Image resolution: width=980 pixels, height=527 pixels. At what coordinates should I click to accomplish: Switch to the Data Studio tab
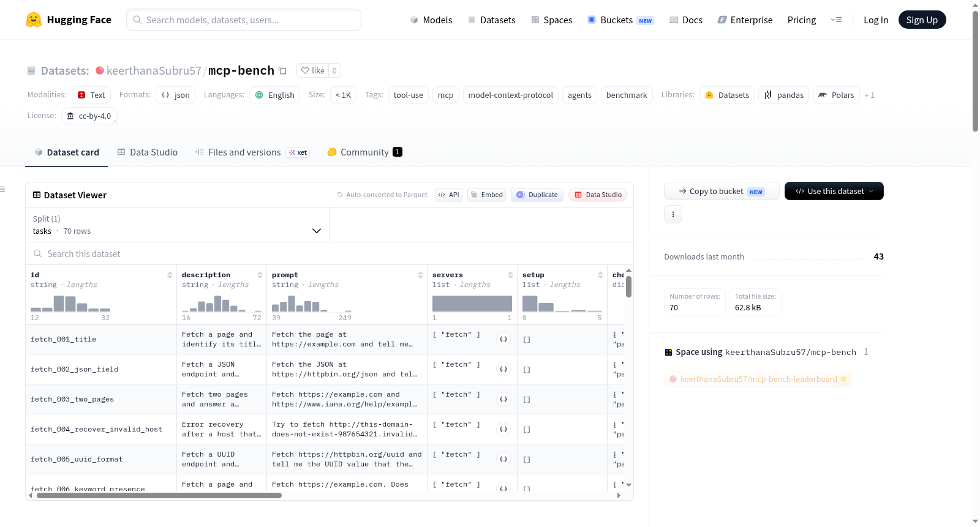148,152
